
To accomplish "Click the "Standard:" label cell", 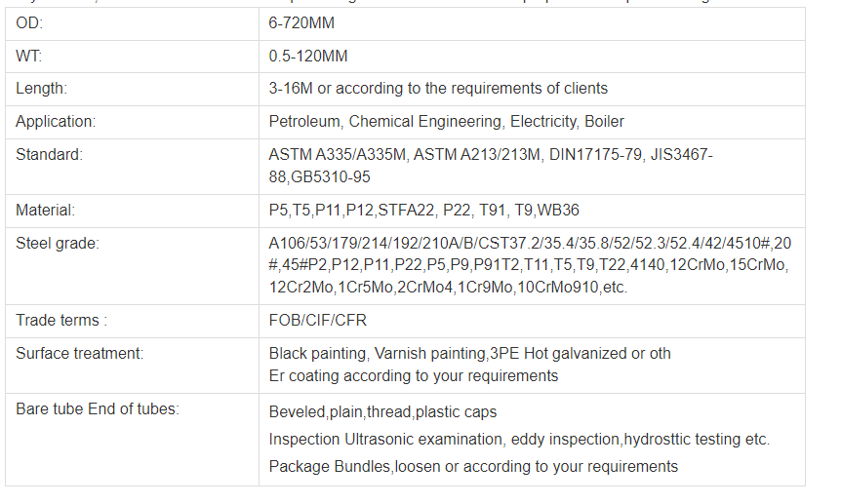I will [49, 154].
